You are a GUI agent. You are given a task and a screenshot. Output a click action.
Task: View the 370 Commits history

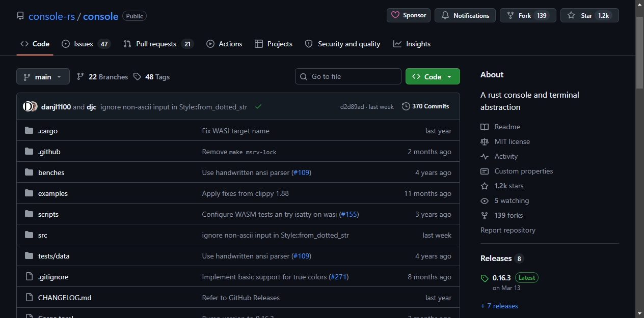(x=425, y=106)
